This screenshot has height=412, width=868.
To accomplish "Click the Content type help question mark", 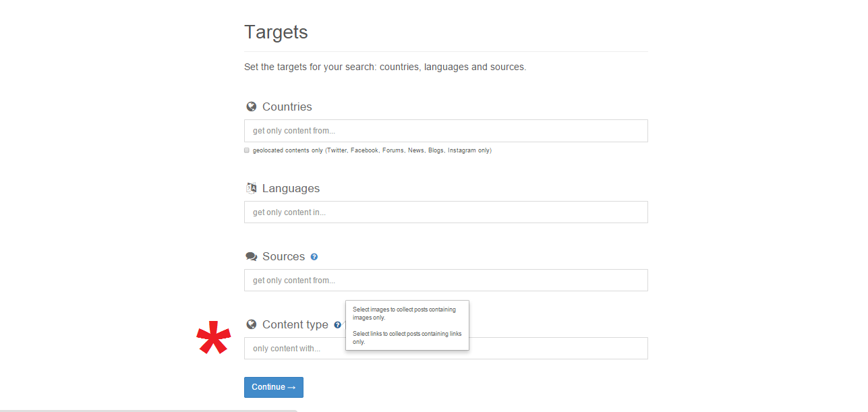I will point(337,325).
